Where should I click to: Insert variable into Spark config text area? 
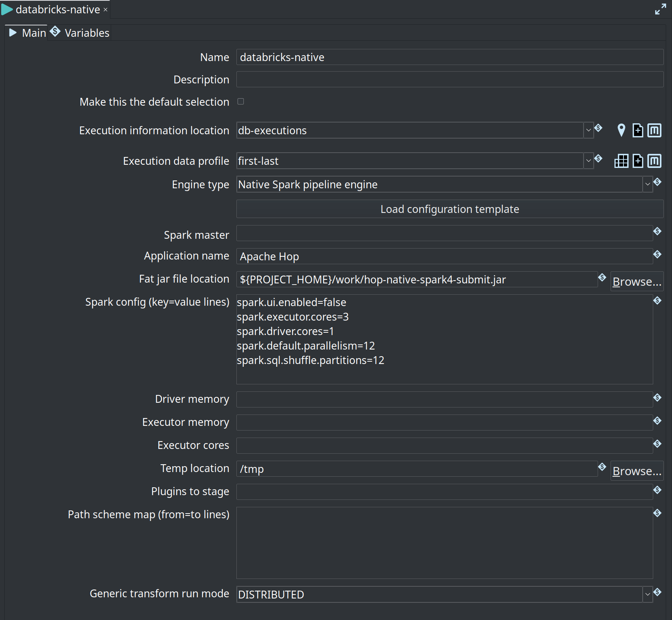click(658, 300)
